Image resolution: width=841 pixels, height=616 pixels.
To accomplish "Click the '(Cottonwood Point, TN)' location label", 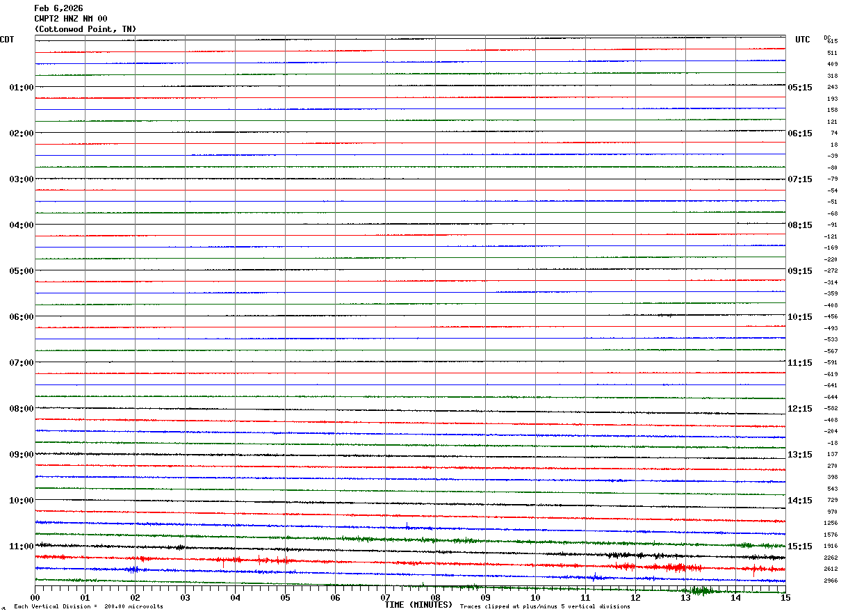I will coord(85,29).
